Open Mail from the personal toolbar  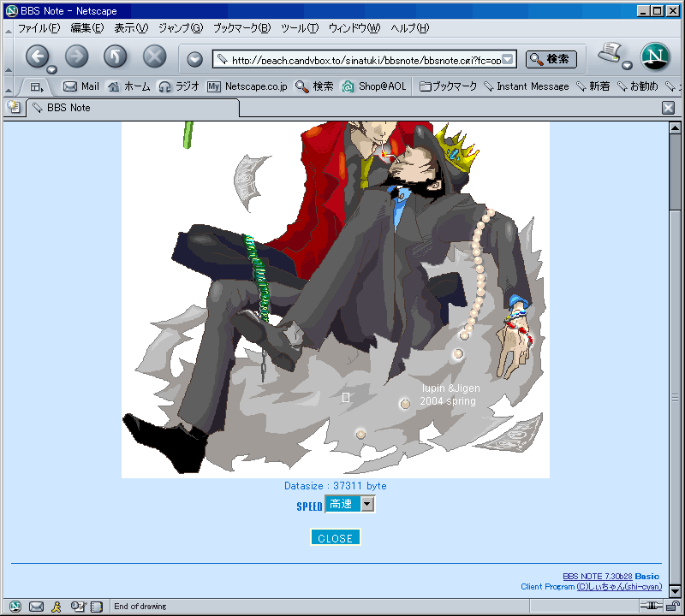point(81,86)
